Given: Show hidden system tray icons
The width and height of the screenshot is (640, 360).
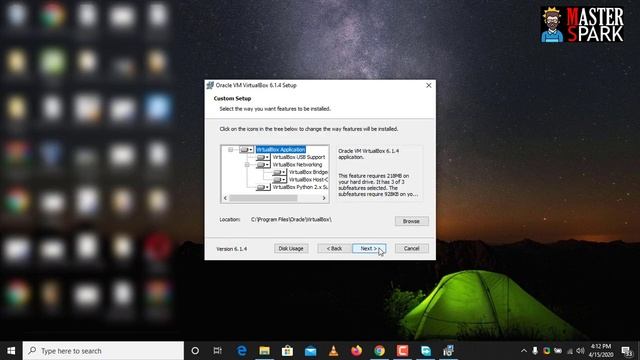Looking at the screenshot, I should point(524,351).
